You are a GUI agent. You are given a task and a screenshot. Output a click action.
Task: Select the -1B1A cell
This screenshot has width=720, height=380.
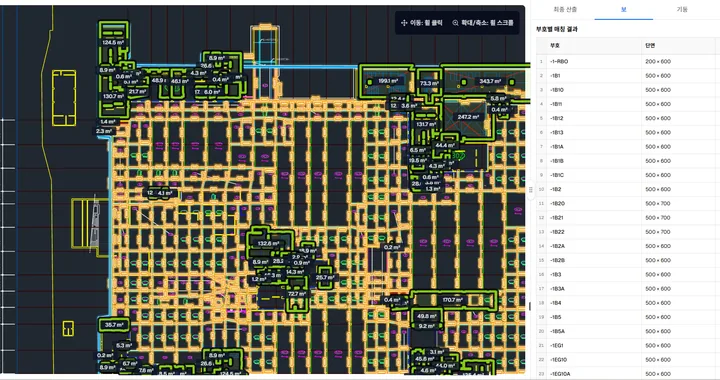[593, 147]
